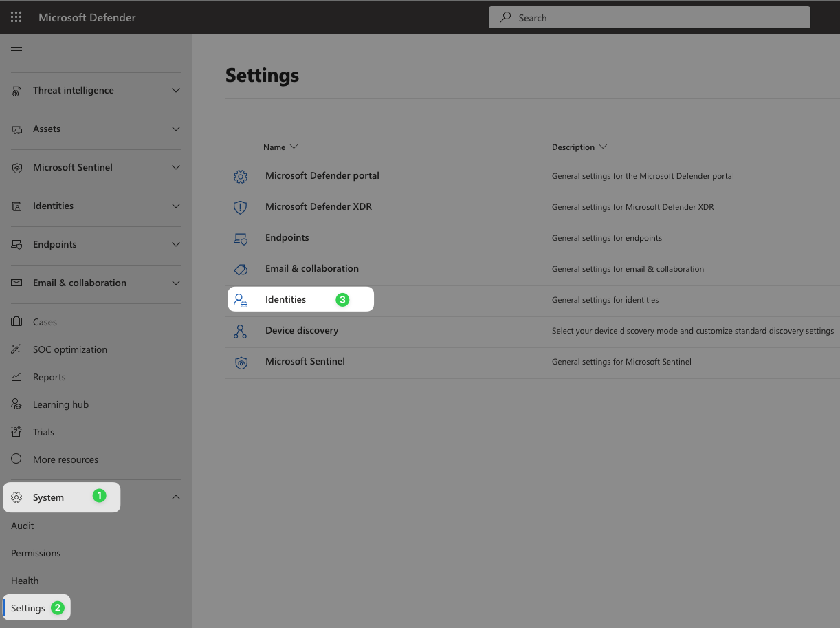Click the magnifier icon in Search box

505,18
